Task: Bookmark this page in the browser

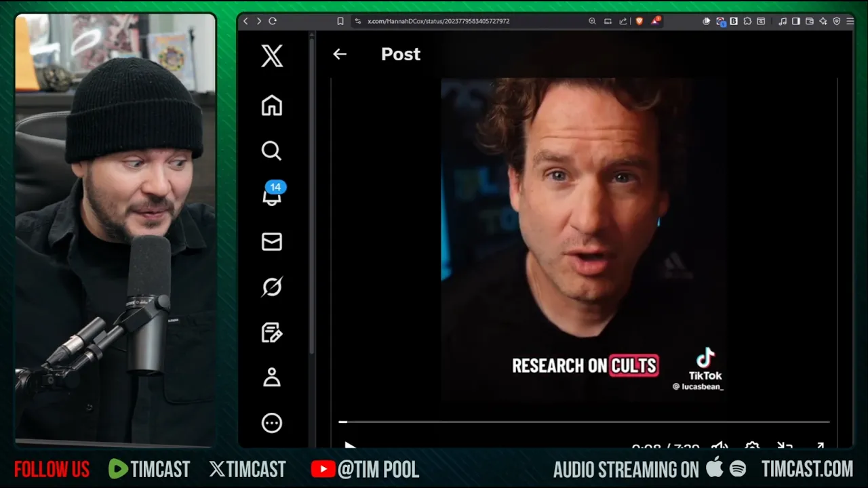Action: click(340, 21)
